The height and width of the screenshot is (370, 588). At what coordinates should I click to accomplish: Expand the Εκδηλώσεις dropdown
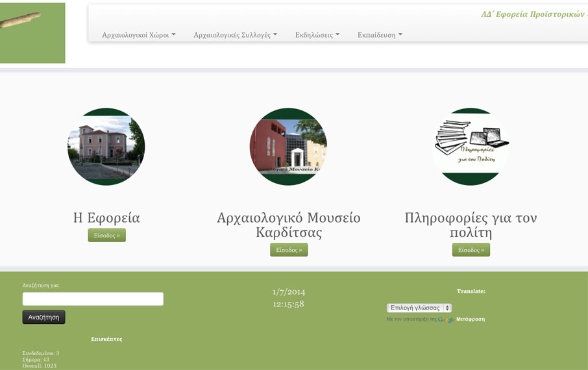click(x=317, y=35)
